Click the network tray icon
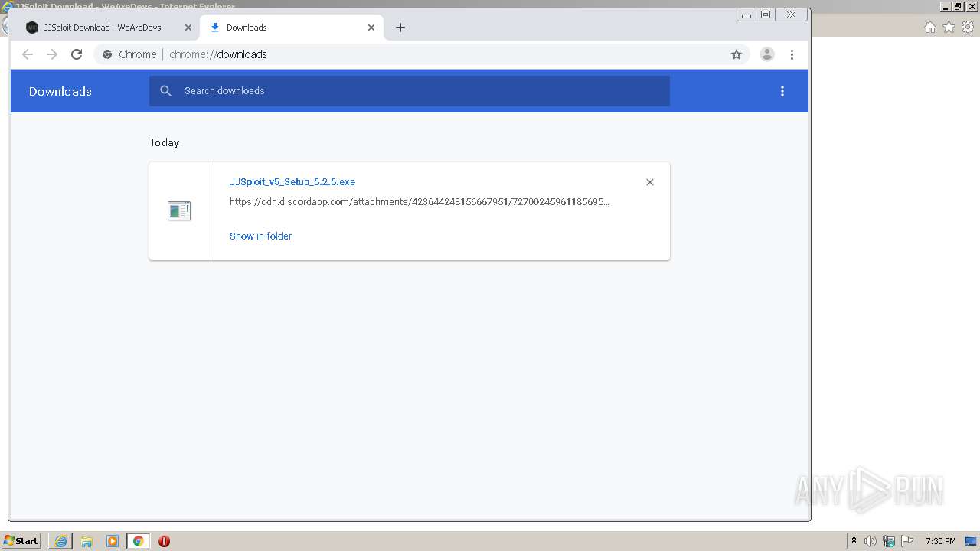Screen dimensions: 980x551 pos(889,541)
